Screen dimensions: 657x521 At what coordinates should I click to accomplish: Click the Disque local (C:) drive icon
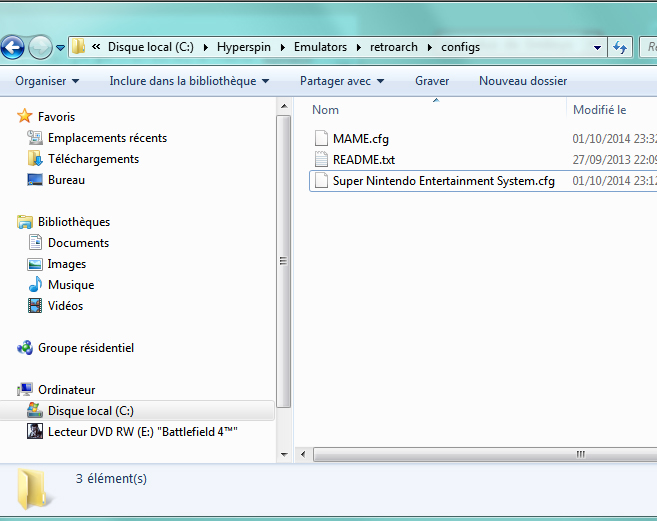(x=35, y=410)
